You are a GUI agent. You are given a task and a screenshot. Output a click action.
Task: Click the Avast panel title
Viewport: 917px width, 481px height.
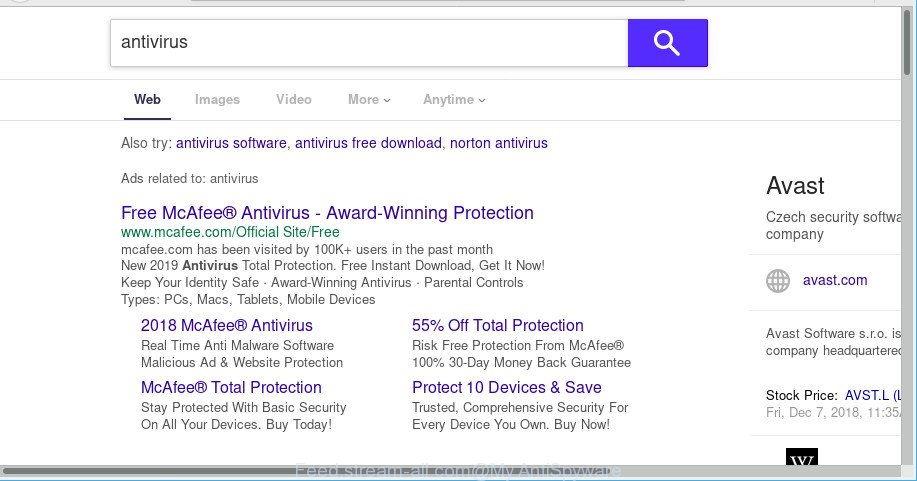[795, 186]
